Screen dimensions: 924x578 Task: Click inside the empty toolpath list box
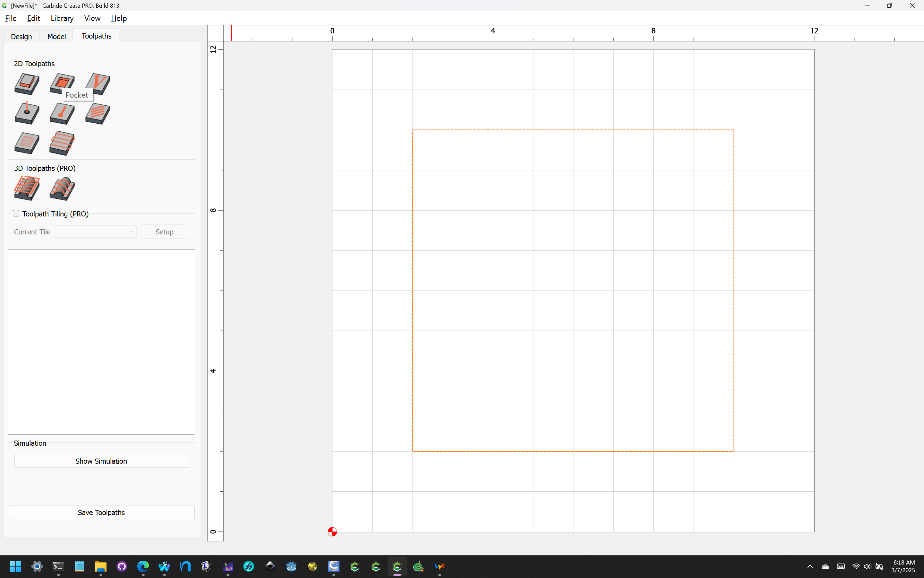[x=101, y=342]
